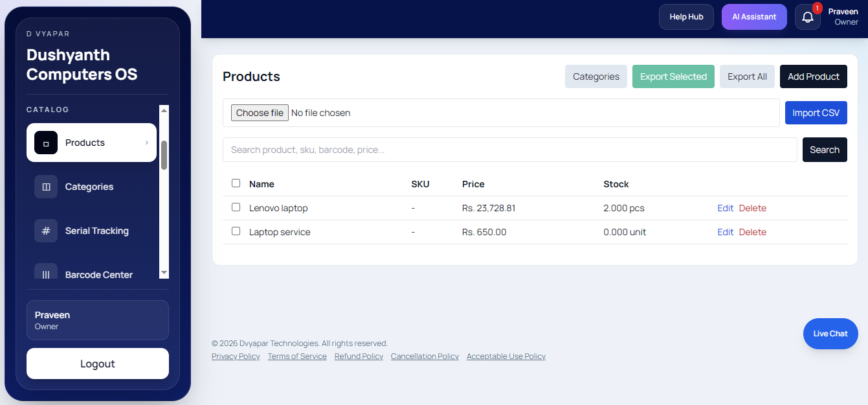The height and width of the screenshot is (405, 868).
Task: Select the Products icon in sidebar
Action: [46, 143]
